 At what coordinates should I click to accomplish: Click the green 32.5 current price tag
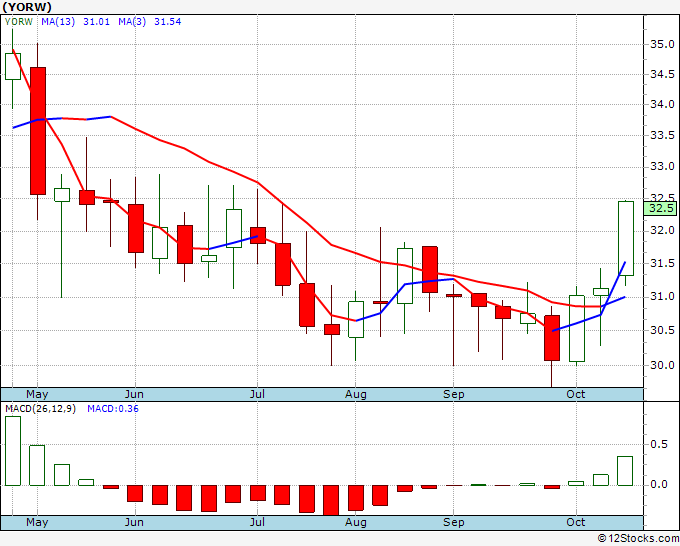[x=661, y=209]
